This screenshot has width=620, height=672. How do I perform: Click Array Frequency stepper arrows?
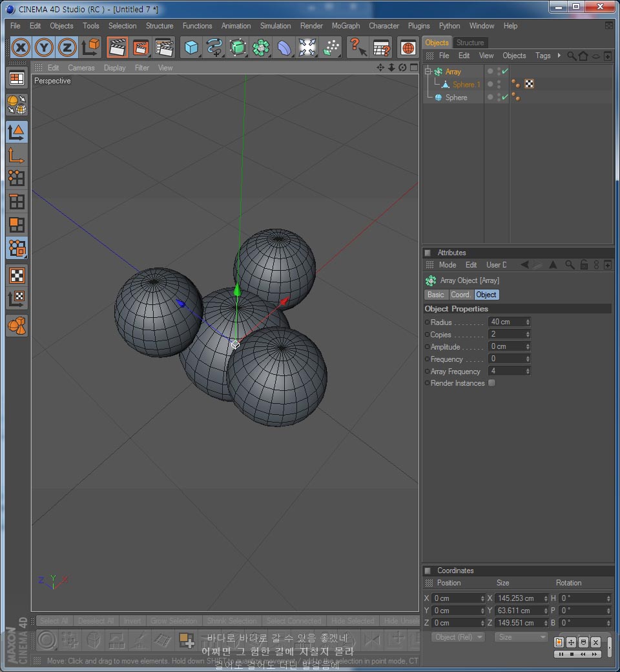pos(528,371)
